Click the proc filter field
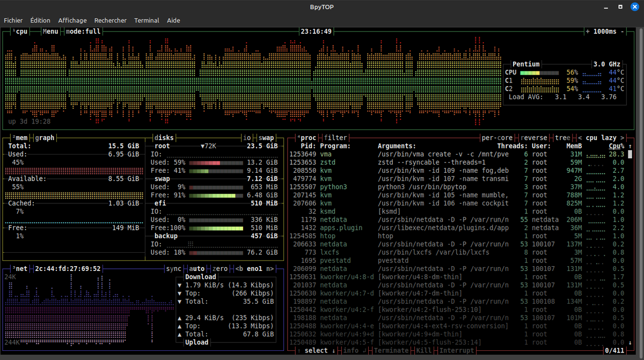The width and height of the screenshot is (644, 360). [x=335, y=138]
